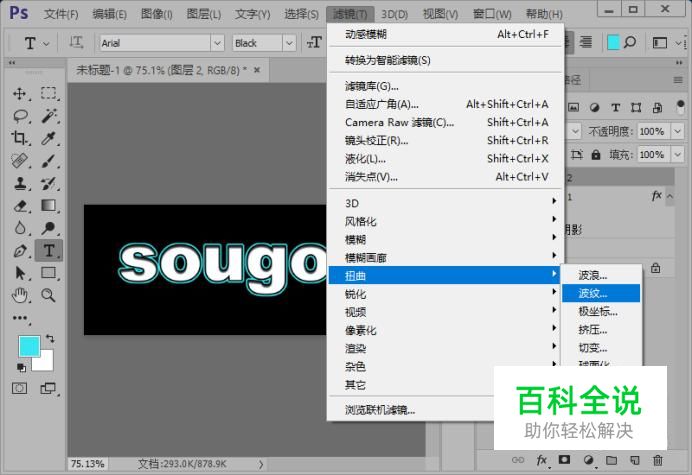The image size is (692, 475).
Task: Choose 转换为智能滤镜(S)
Action: click(446, 60)
